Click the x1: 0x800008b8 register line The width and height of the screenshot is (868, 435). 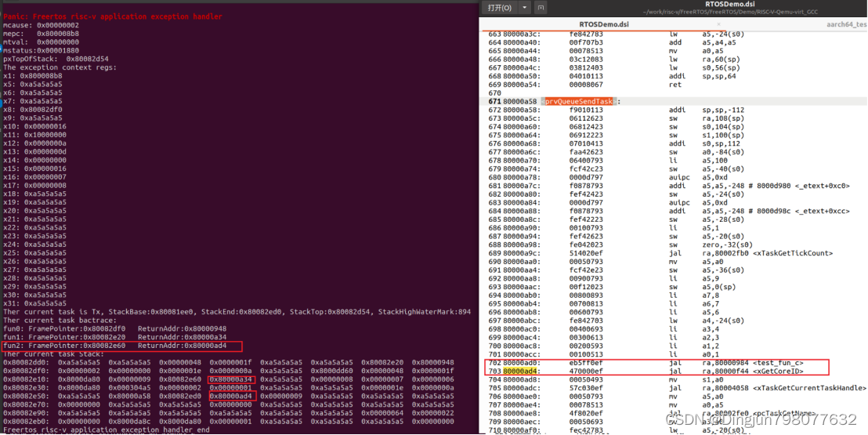[x=33, y=75]
